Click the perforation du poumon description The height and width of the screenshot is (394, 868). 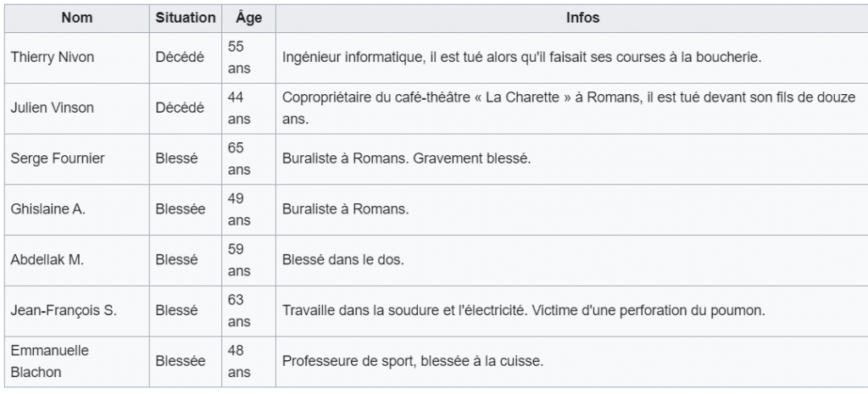tap(524, 311)
